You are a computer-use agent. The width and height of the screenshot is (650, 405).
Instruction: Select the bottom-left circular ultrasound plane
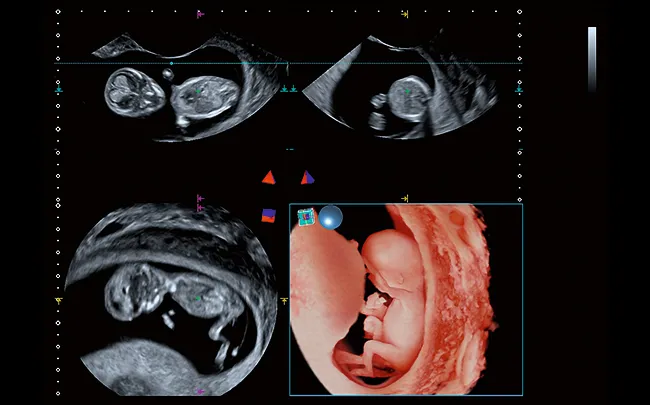pyautogui.click(x=170, y=300)
